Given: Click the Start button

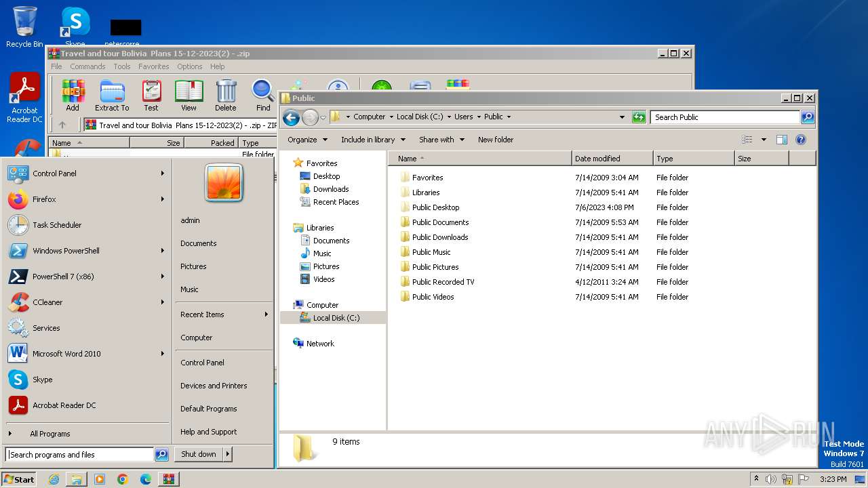Looking at the screenshot, I should (19, 479).
